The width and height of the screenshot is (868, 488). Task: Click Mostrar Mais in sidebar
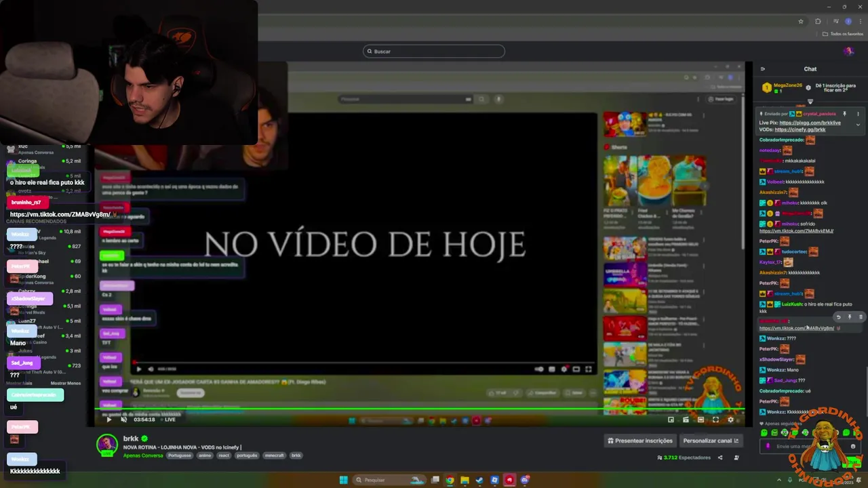19,383
